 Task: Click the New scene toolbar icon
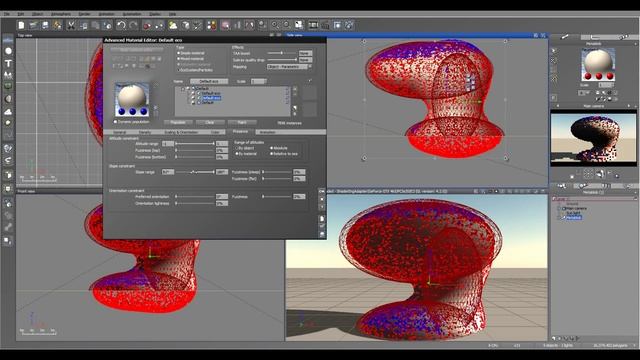pyautogui.click(x=21, y=25)
